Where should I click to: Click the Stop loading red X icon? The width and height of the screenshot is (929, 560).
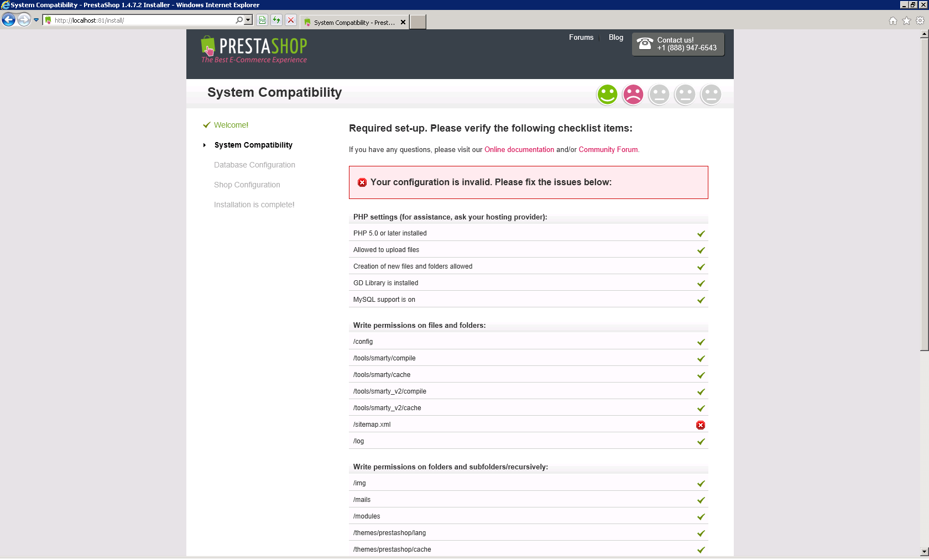291,20
